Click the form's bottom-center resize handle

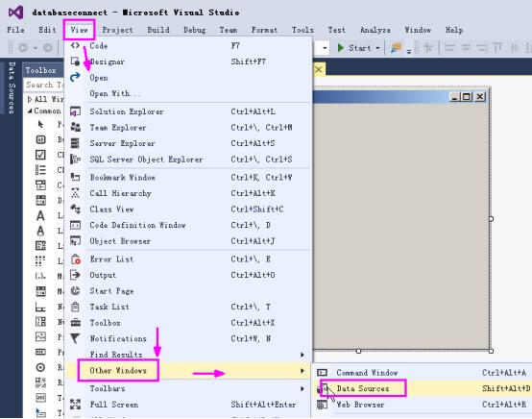pyautogui.click(x=358, y=351)
